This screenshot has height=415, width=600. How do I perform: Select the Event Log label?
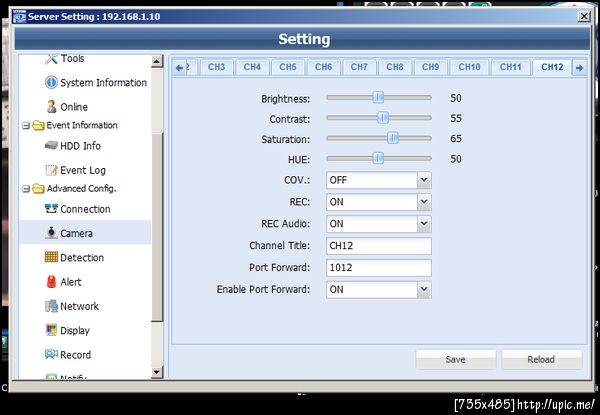[x=83, y=171]
